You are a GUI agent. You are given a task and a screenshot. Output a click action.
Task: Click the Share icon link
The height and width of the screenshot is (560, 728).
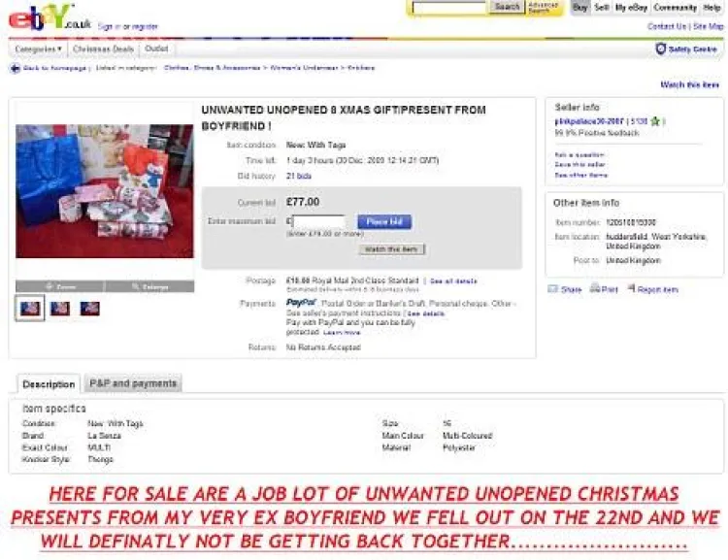click(x=552, y=289)
